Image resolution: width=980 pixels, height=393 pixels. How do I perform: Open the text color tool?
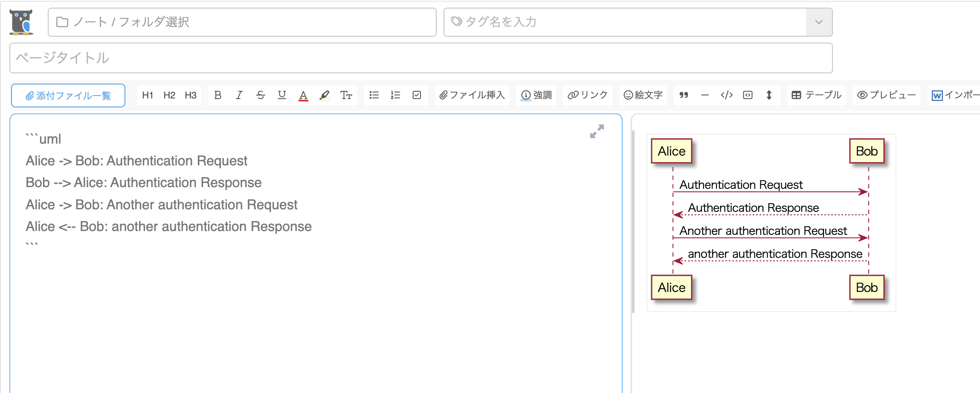303,95
